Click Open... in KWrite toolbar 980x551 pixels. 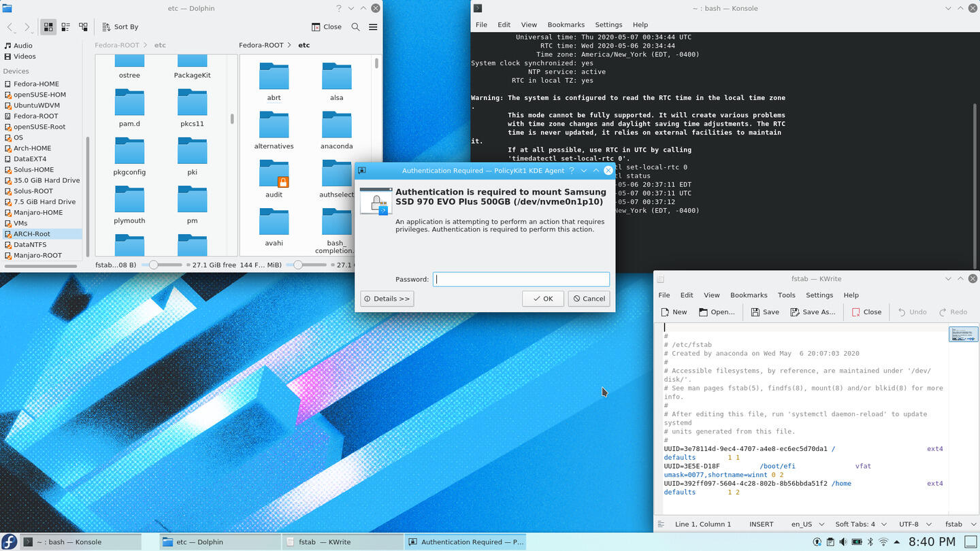pos(717,312)
